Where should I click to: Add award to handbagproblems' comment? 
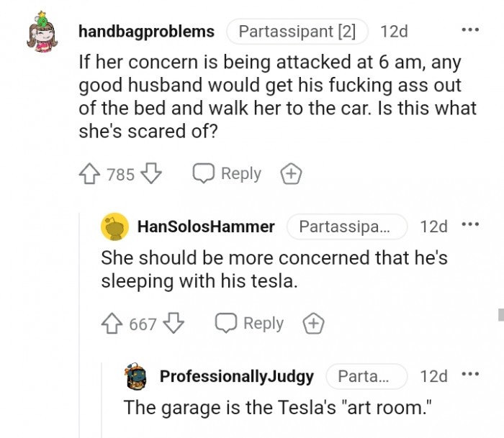290,174
